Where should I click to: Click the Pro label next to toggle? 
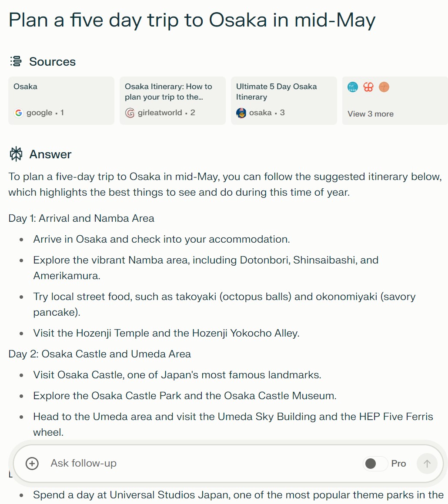coord(398,464)
